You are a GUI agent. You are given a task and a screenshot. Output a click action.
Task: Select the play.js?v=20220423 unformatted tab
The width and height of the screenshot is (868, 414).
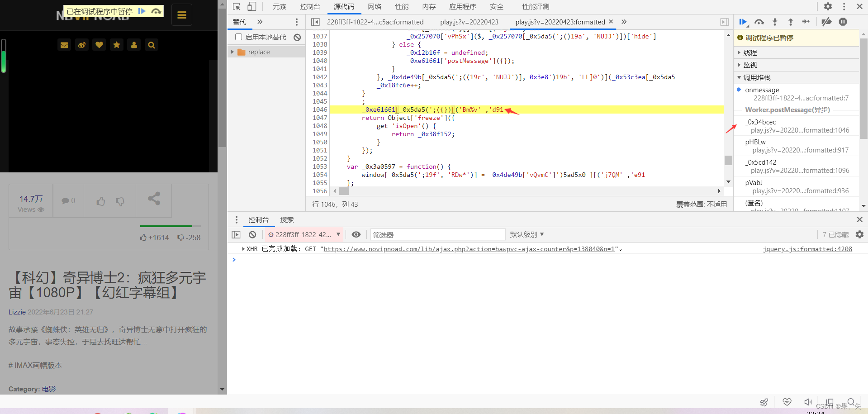469,22
